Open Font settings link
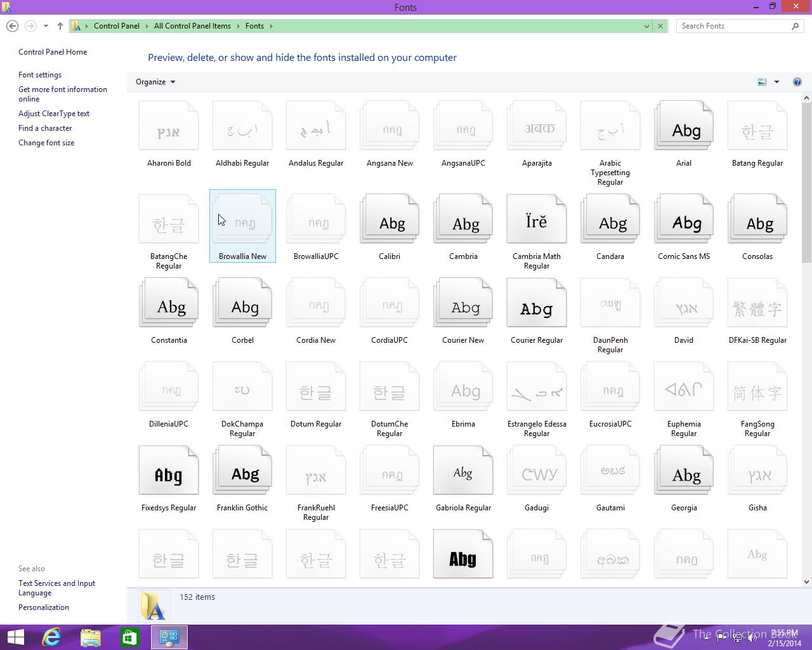 tap(40, 75)
